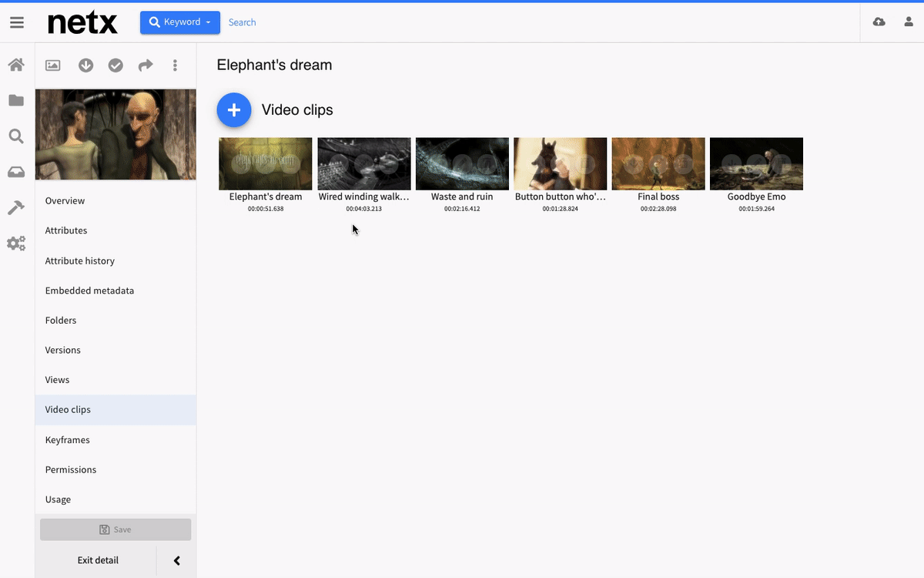Image resolution: width=924 pixels, height=578 pixels.
Task: Open the user profile icon
Action: 909,22
